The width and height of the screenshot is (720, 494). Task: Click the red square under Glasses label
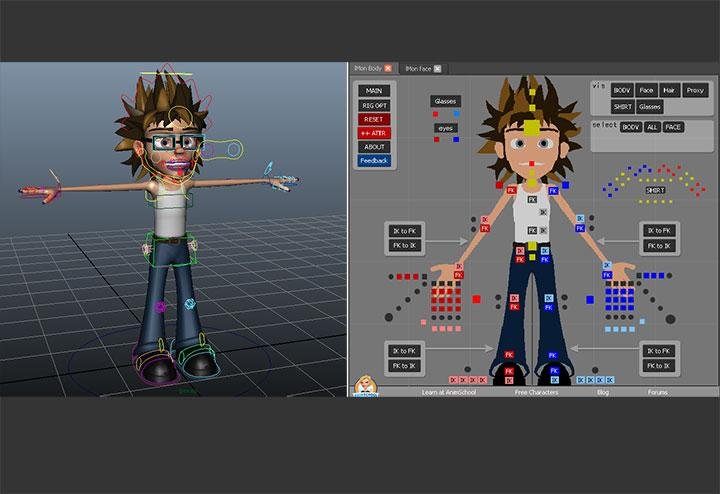click(436, 114)
